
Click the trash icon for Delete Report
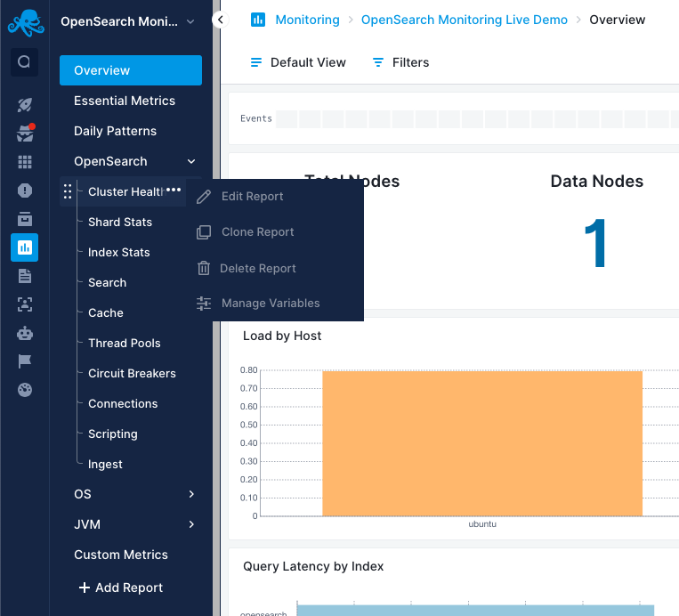204,268
